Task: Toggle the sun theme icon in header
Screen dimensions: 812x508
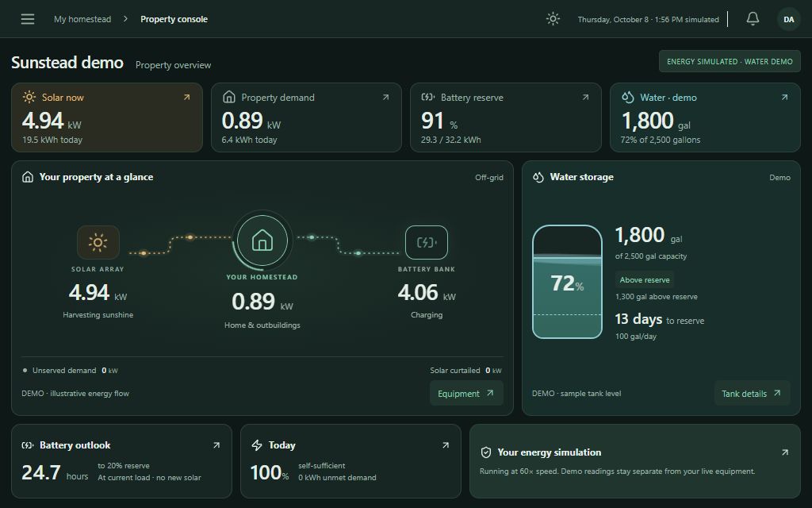Action: 553,19
